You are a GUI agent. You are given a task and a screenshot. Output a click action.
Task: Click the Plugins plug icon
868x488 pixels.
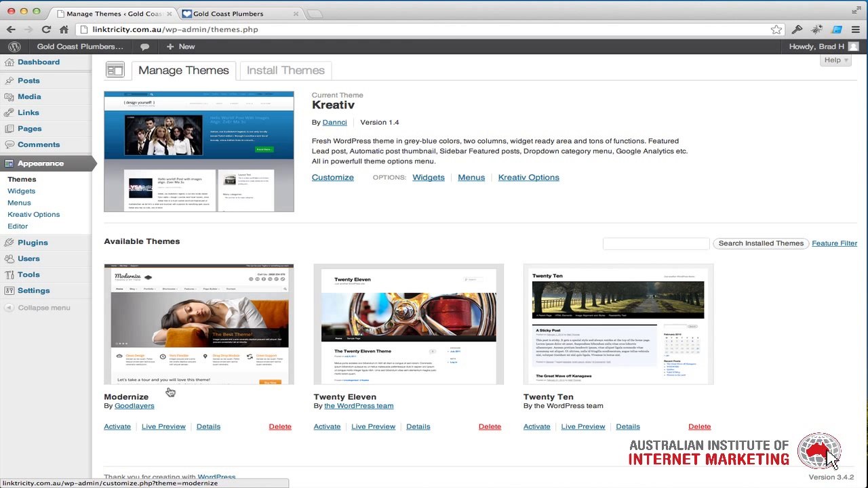click(9, 243)
